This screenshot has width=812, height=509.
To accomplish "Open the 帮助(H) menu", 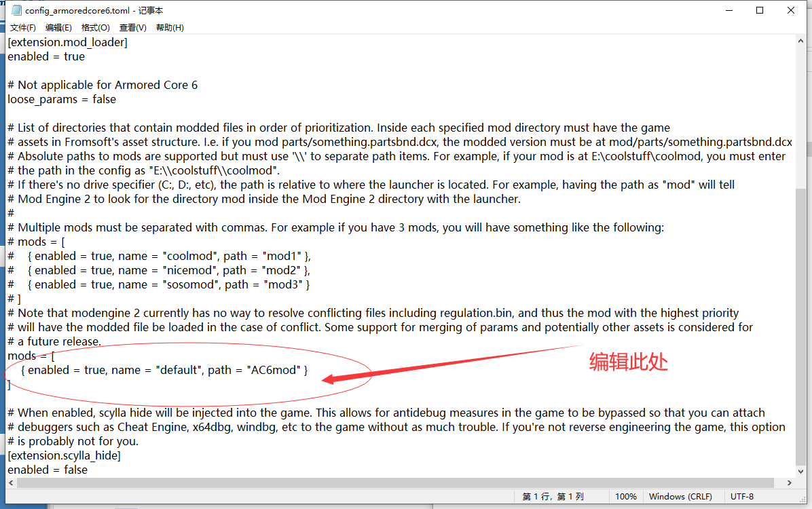I will [x=170, y=28].
